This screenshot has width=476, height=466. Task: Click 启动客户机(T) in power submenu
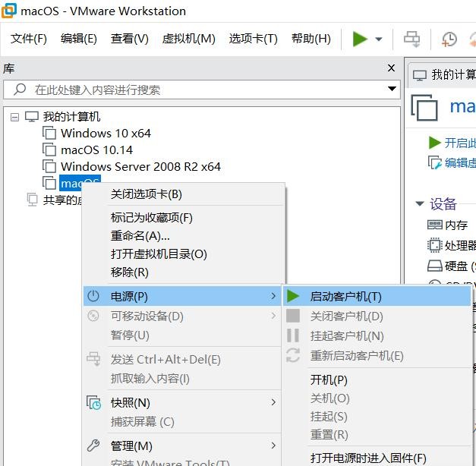(x=345, y=297)
